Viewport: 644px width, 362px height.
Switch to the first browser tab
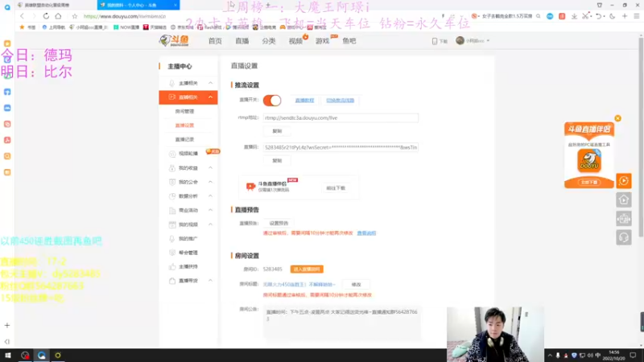click(x=56, y=5)
